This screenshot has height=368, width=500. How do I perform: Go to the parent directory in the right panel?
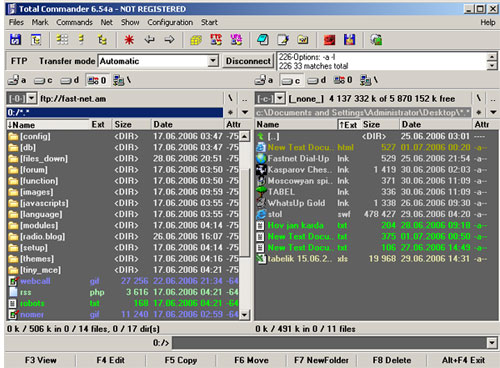point(493,99)
